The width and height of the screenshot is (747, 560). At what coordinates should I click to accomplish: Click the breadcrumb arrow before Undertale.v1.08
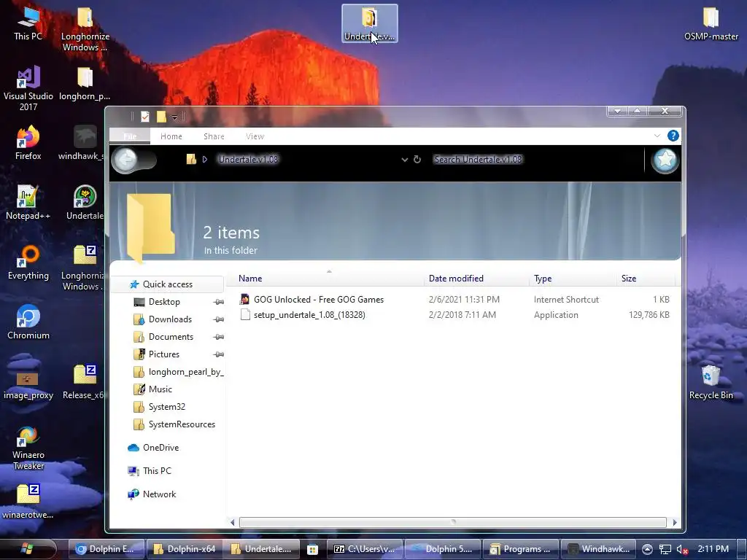(205, 160)
